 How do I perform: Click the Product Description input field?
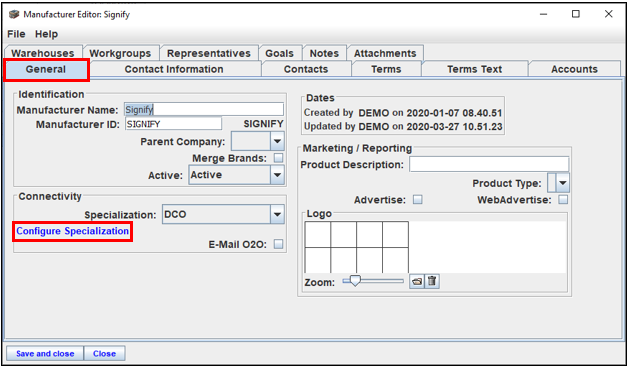[x=489, y=164]
